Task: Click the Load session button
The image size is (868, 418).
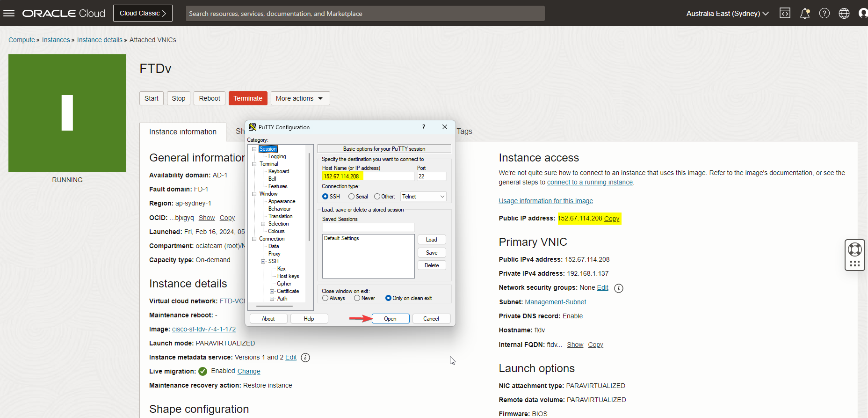Action: (432, 240)
